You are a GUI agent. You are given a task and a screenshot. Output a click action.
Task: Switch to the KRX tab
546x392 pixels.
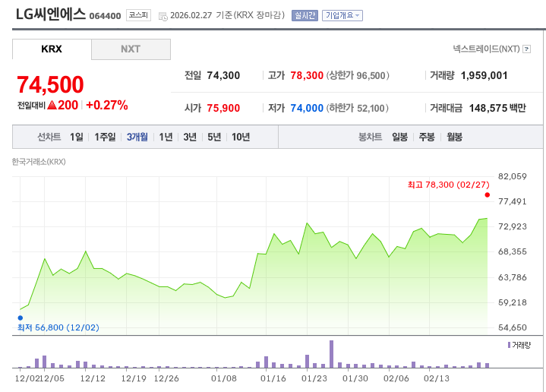pyautogui.click(x=52, y=49)
